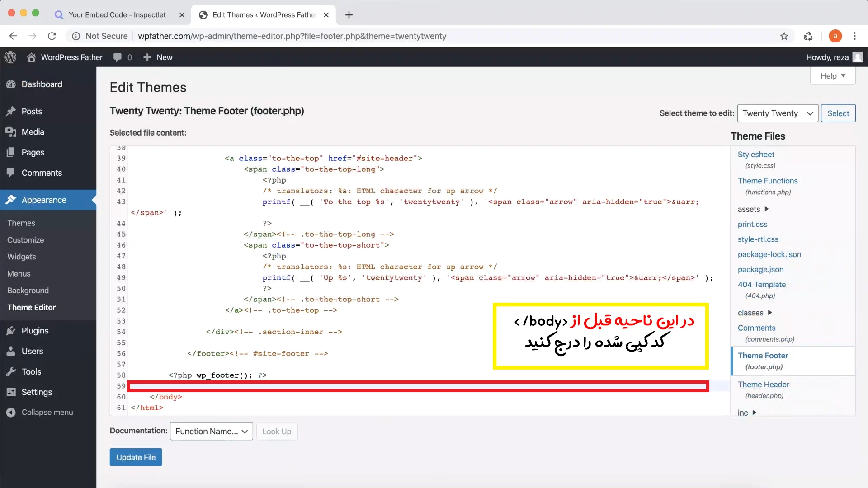
Task: Close the Your Embed Code tab
Action: pos(182,15)
